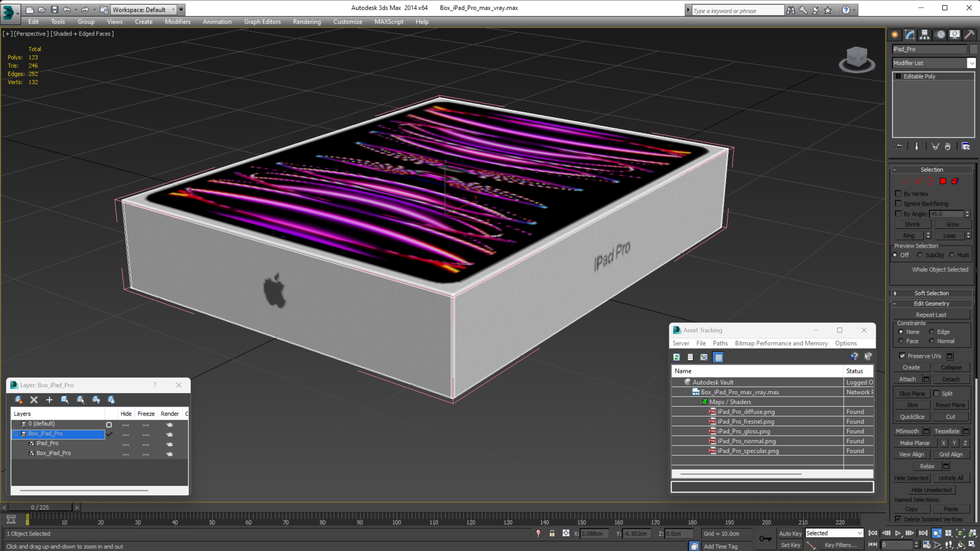Open the Modifier List dropdown
This screenshot has width=980, height=551.
tap(971, 63)
